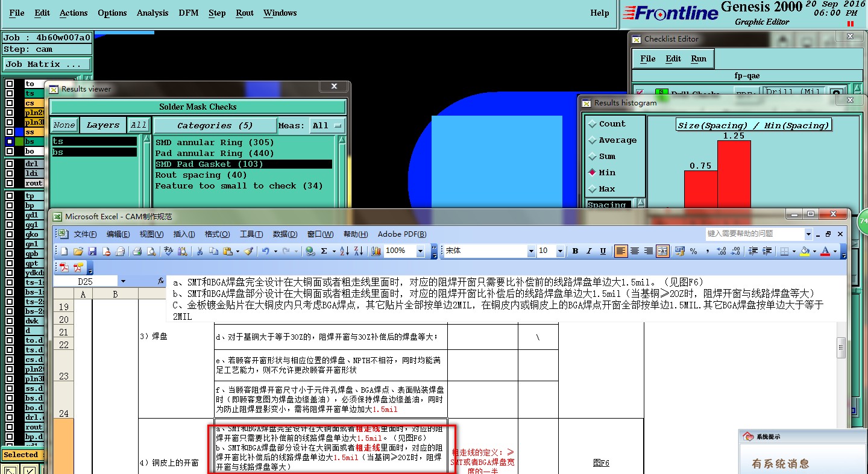
Task: Click Categories (5) button
Action: click(x=215, y=125)
